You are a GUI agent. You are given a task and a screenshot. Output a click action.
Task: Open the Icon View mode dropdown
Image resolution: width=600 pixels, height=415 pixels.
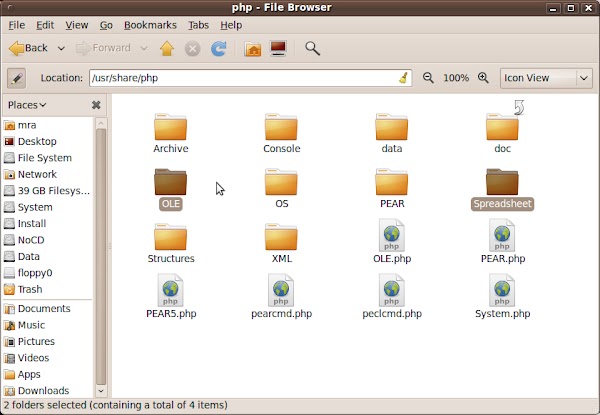point(546,78)
